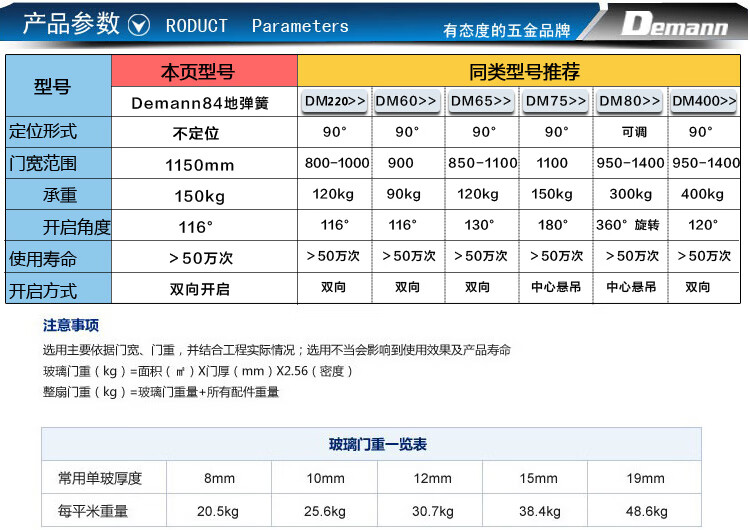Image resolution: width=750 pixels, height=530 pixels.
Task: Click the circled down-arrow icon beside 产品参数
Action: (x=139, y=25)
